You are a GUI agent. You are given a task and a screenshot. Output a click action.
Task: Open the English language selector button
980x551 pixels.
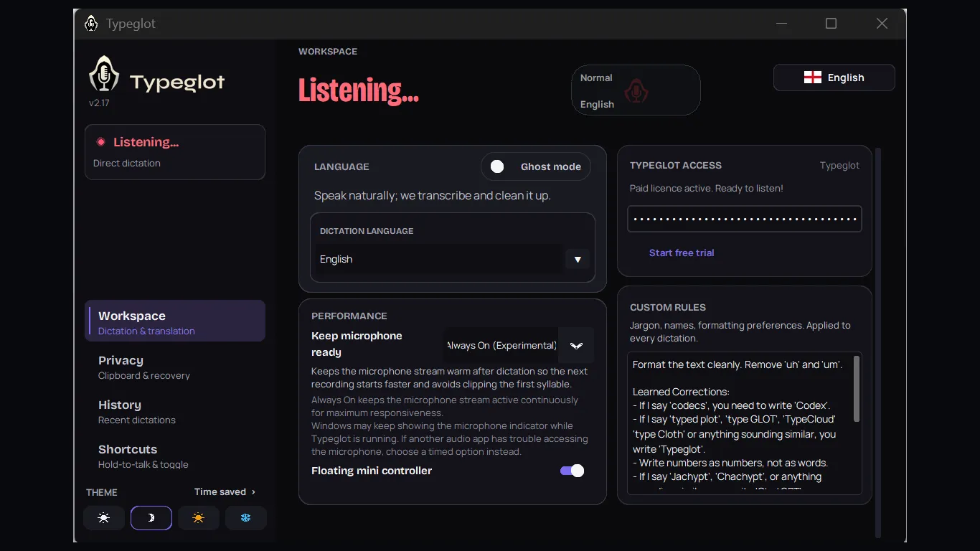tap(834, 77)
